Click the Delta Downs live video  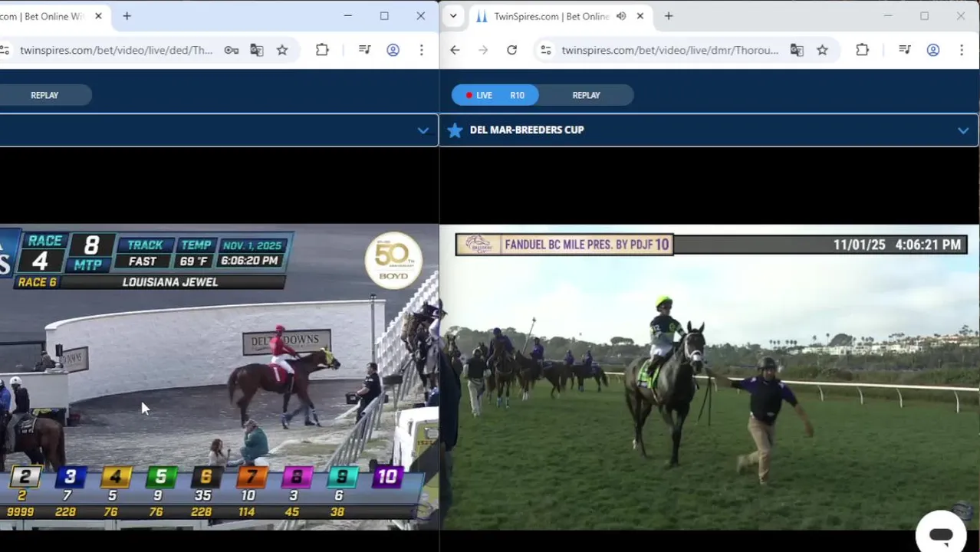point(219,376)
